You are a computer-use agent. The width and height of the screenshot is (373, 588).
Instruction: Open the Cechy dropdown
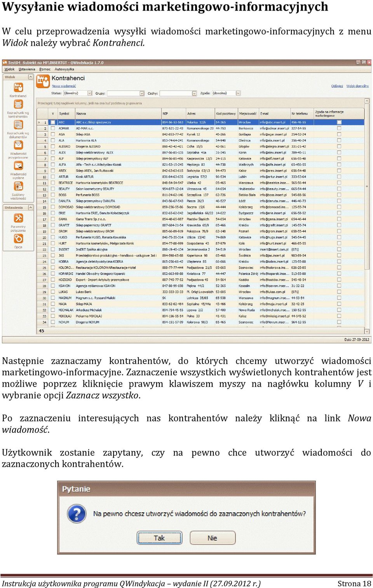coord(194,93)
